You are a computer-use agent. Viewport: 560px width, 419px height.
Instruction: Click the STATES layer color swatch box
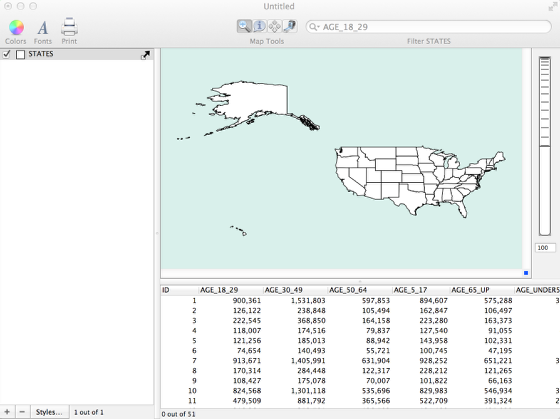click(x=20, y=54)
